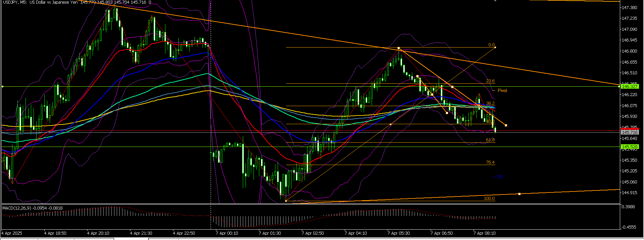Click the green 146.327 price tag
644x240 pixels.
(629, 87)
